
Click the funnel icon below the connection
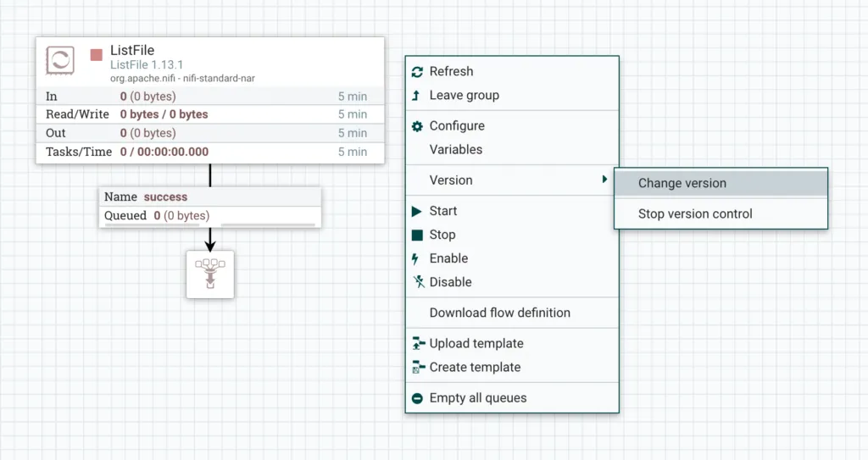click(x=209, y=274)
